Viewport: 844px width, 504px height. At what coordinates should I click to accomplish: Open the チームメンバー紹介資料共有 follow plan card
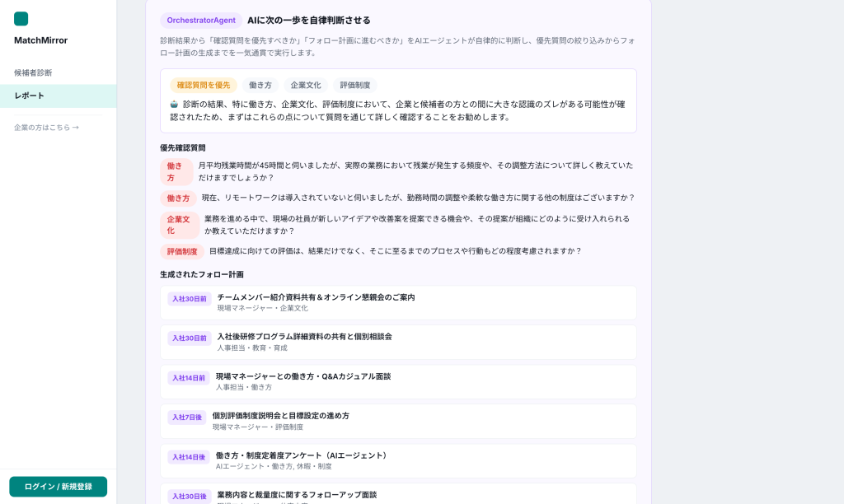398,303
